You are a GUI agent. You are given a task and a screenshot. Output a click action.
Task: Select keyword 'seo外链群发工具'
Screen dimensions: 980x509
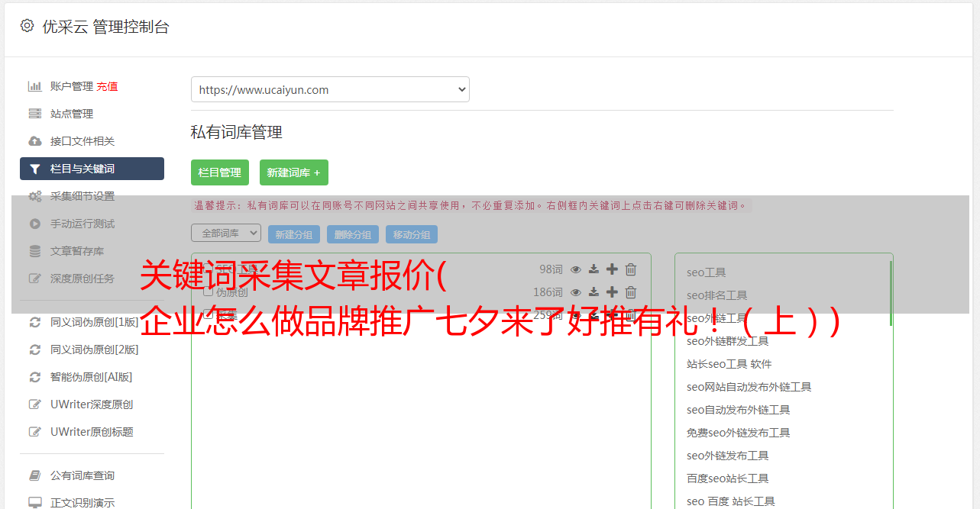(x=728, y=341)
